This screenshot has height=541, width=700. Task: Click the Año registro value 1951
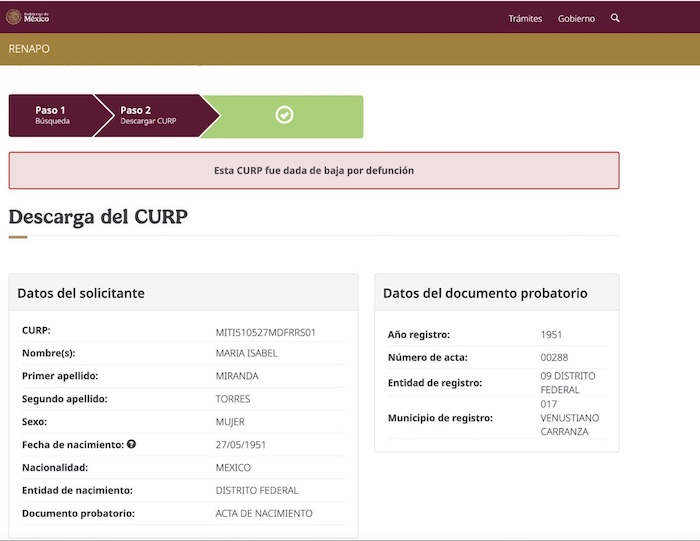[551, 334]
